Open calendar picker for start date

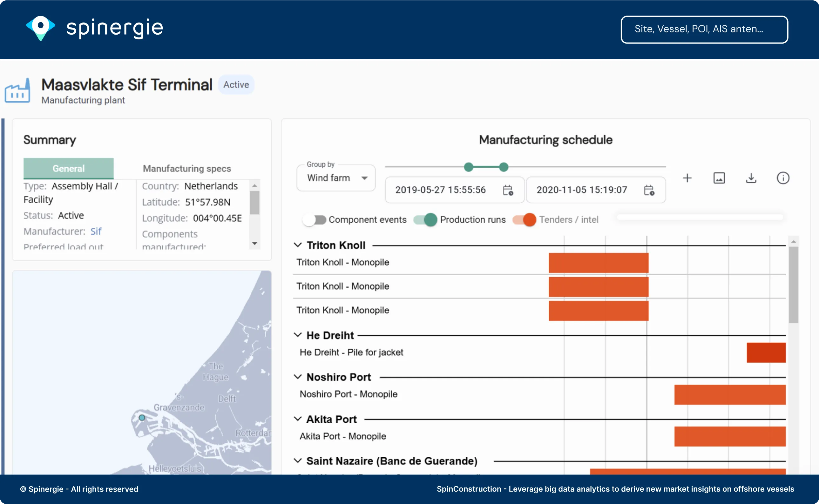[508, 190]
